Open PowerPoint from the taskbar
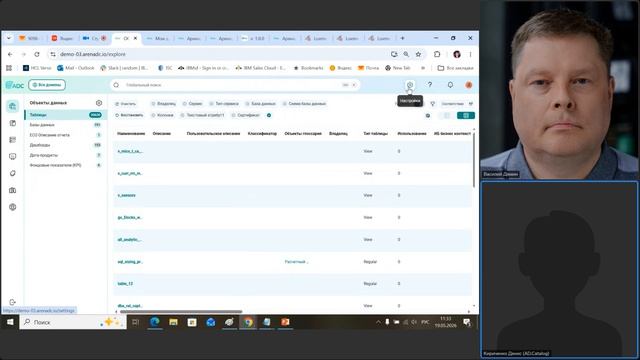Screen dimensions: 640x360 tap(285, 322)
